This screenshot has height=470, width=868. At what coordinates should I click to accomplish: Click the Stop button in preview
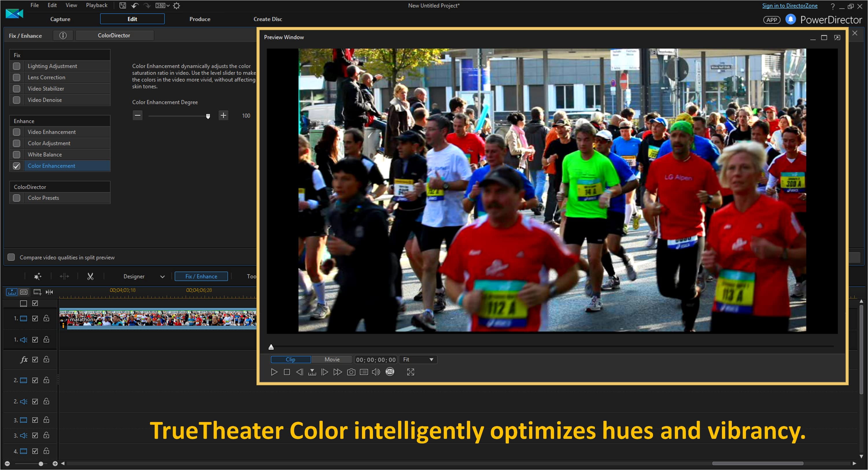pyautogui.click(x=287, y=372)
